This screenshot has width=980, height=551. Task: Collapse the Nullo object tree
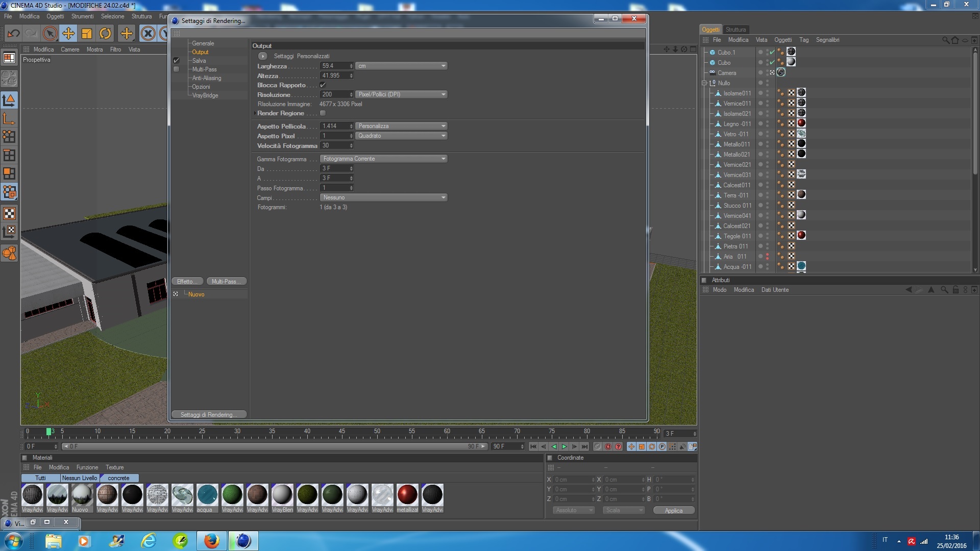[704, 83]
